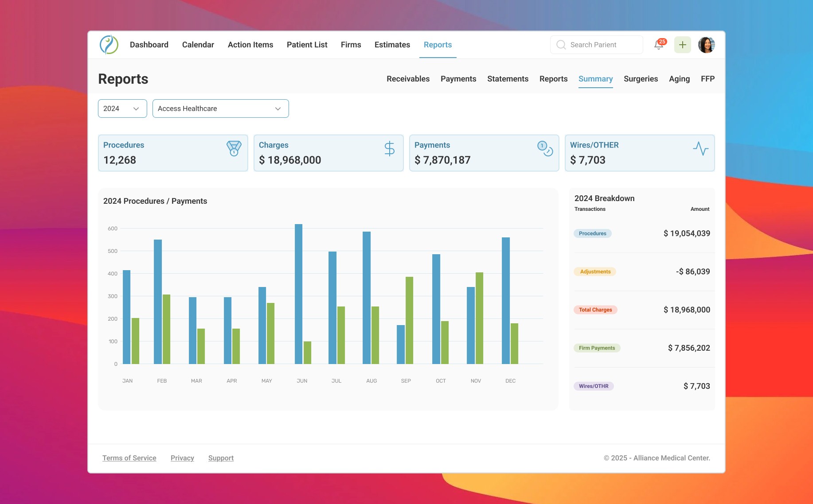
Task: Click the Alliance Medical logo icon
Action: coord(109,45)
